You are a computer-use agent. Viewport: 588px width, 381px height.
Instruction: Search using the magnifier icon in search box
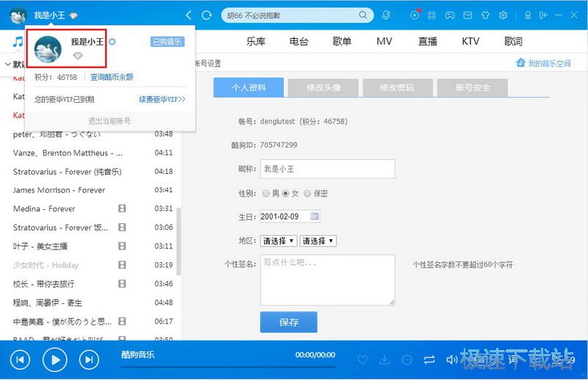pos(363,15)
